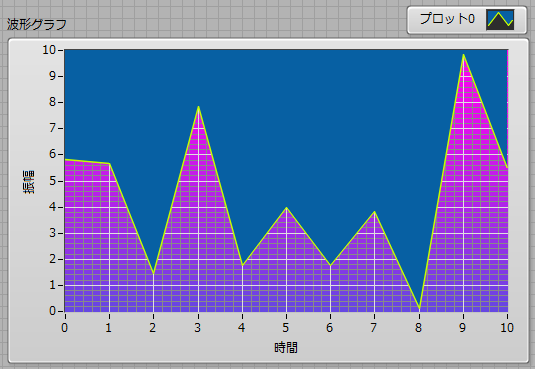Click the plot valley at time 8
The width and height of the screenshot is (535, 369).
tap(419, 309)
